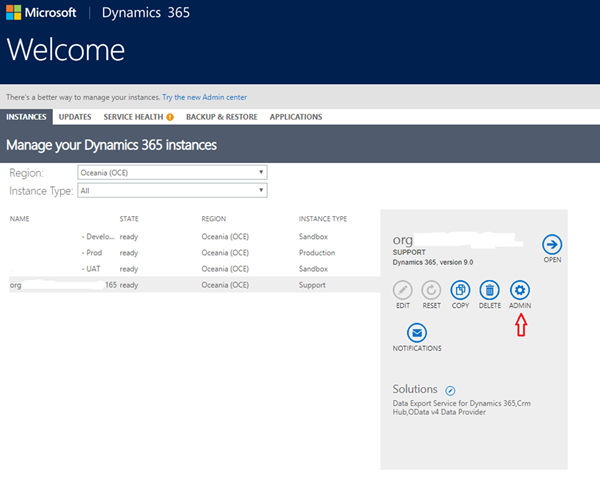Select the Instances tab
Viewport: 600px width, 492px height.
(26, 117)
